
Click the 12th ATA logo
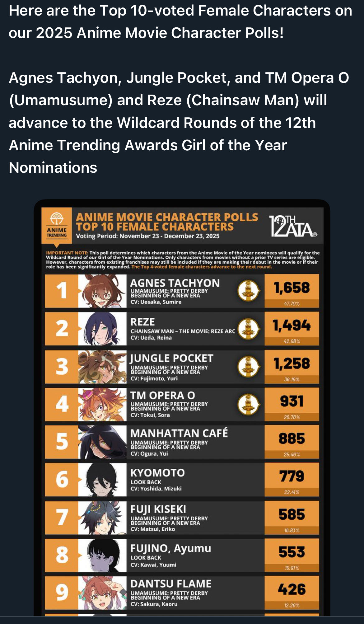(293, 226)
